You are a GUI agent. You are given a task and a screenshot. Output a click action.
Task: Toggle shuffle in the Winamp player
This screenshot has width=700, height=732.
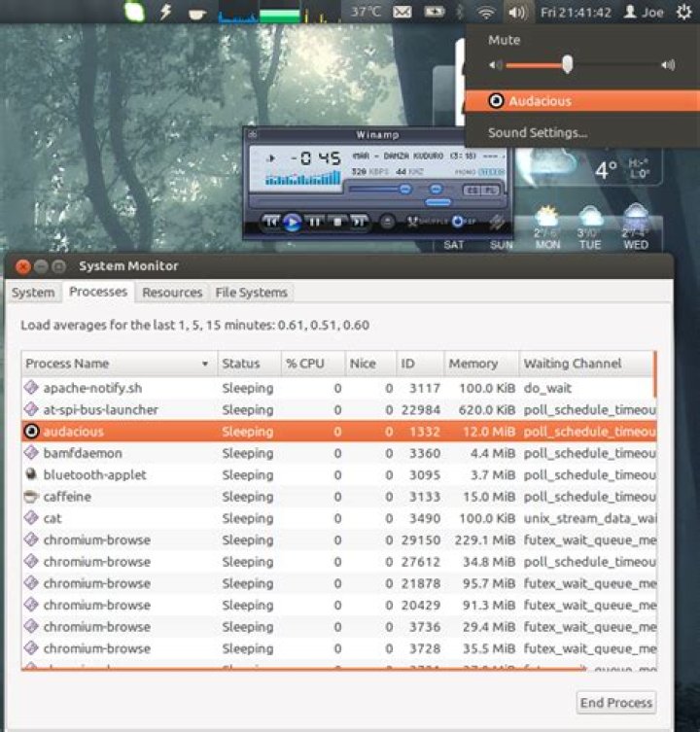426,222
